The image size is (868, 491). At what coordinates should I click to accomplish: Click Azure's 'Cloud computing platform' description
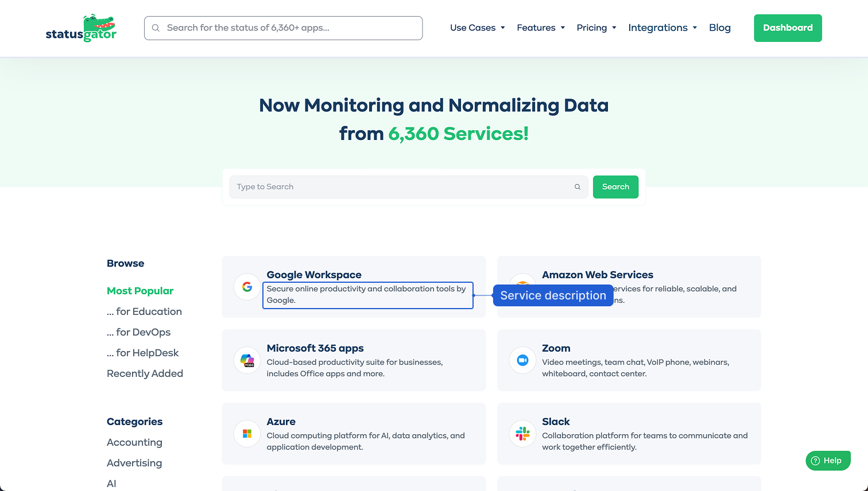click(x=366, y=442)
